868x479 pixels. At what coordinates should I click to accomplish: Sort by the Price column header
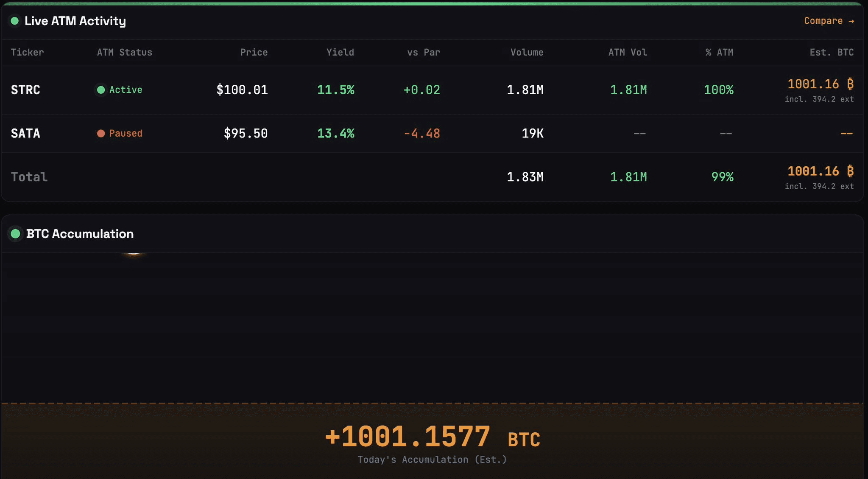254,52
